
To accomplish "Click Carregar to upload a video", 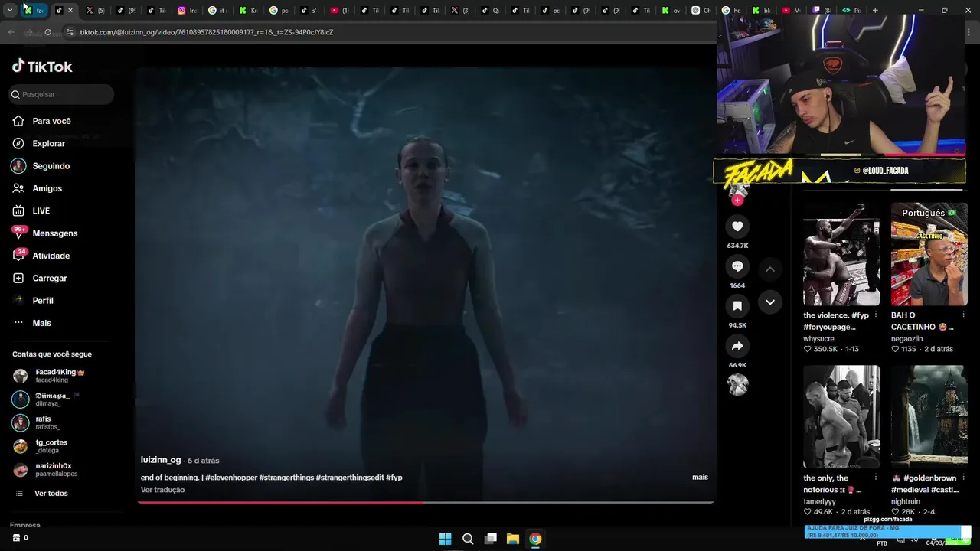I will point(39,278).
